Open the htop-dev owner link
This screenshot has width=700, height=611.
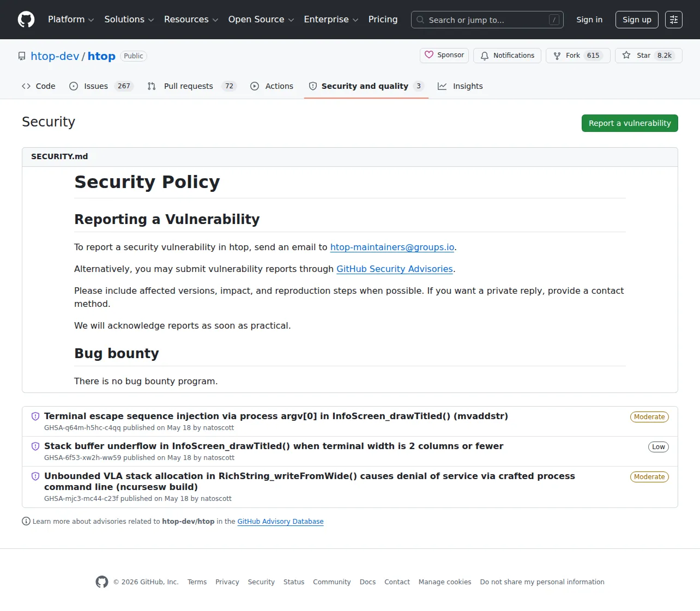(55, 56)
